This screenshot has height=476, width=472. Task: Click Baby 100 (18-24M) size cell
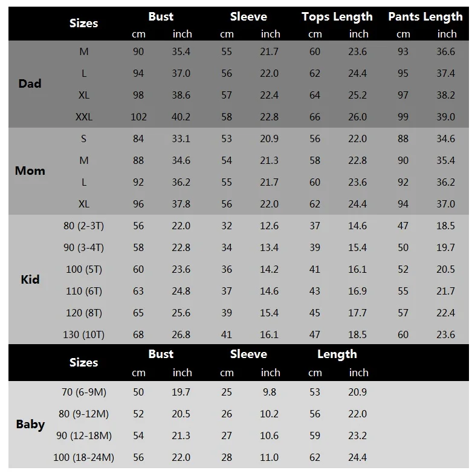[84, 457]
